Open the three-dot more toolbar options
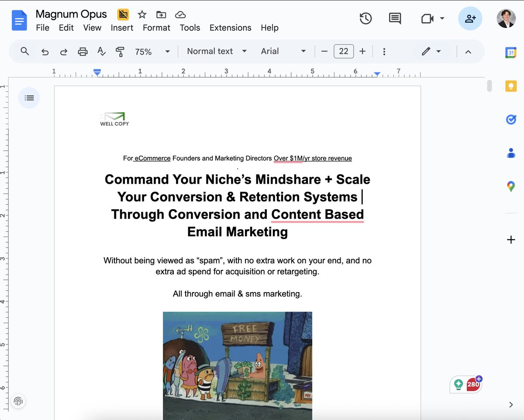This screenshot has width=524, height=420. point(384,52)
